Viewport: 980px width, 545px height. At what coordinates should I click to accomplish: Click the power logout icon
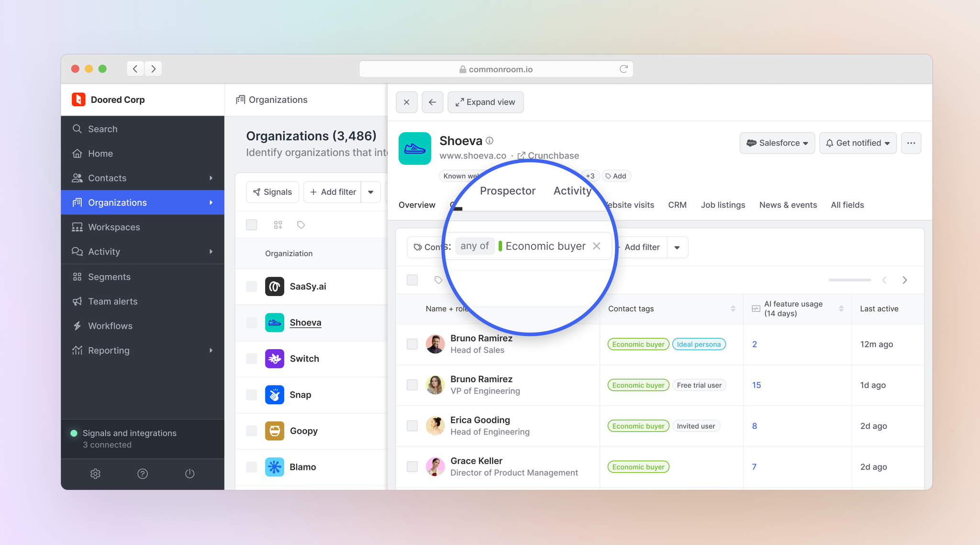[x=189, y=474]
